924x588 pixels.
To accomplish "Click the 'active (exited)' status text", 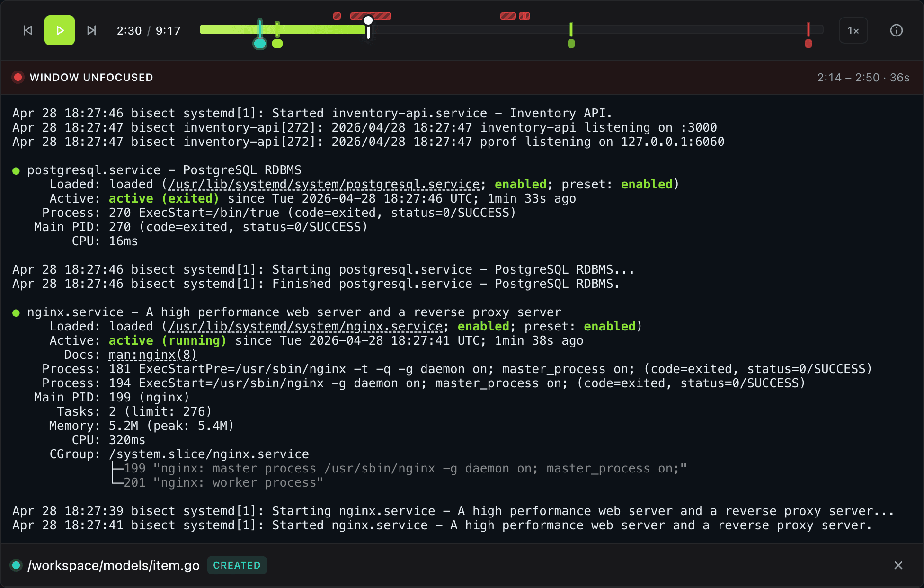I will click(x=164, y=198).
